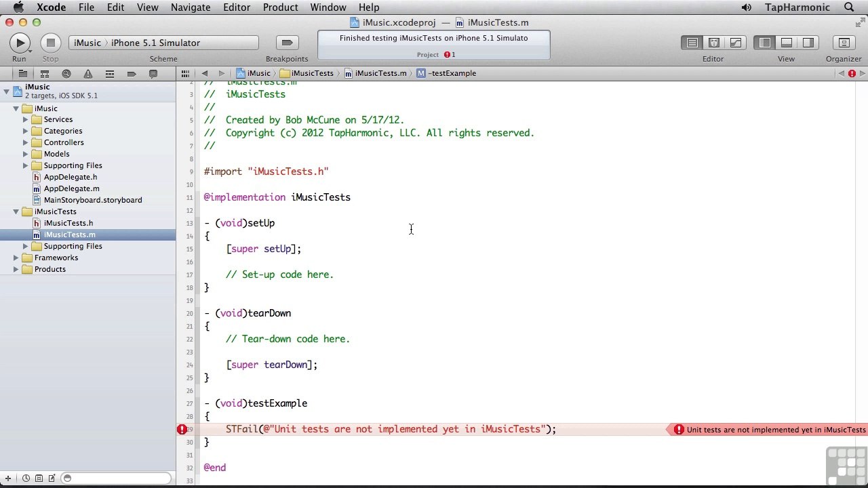Toggle the Breakpoints button
Viewport: 868px width, 488px height.
[x=287, y=43]
